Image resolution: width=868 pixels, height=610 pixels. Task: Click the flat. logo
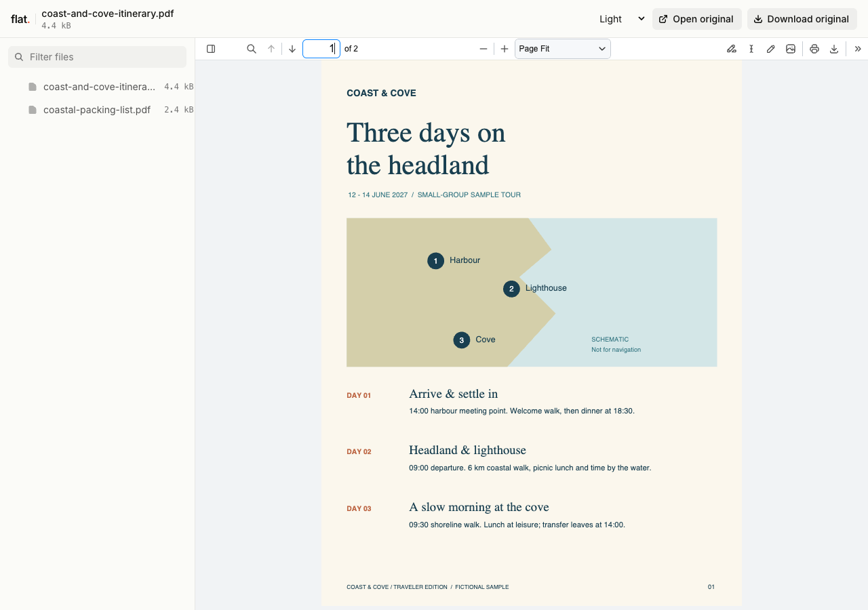pyautogui.click(x=20, y=19)
